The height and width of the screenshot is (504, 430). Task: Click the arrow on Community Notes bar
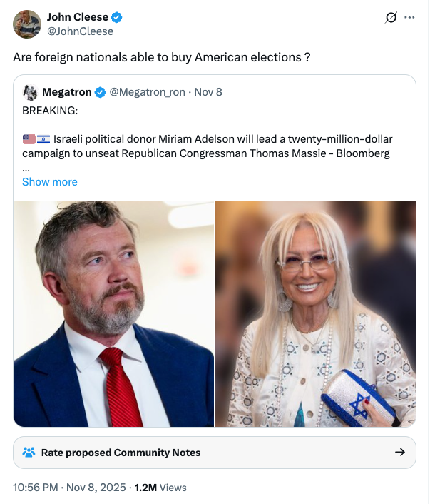400,452
